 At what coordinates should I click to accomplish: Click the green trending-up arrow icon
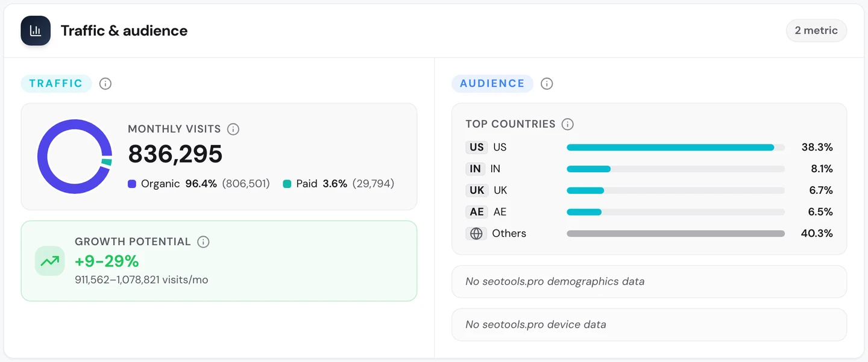[x=50, y=261]
